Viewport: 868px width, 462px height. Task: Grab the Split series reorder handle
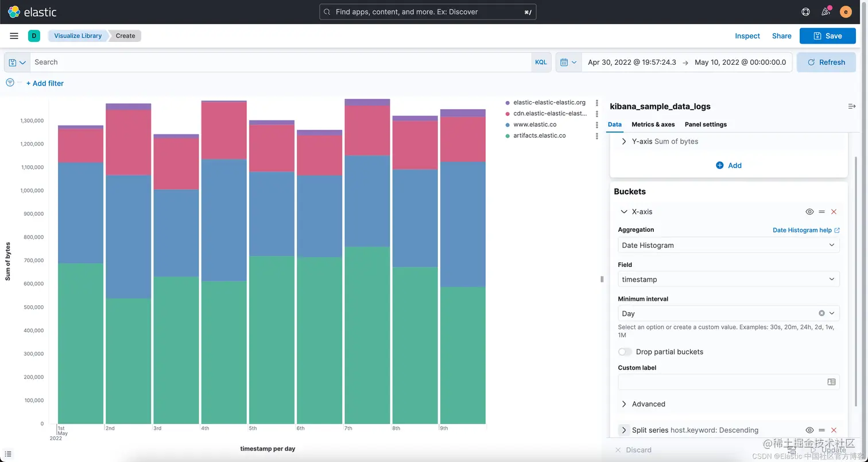[821, 430]
